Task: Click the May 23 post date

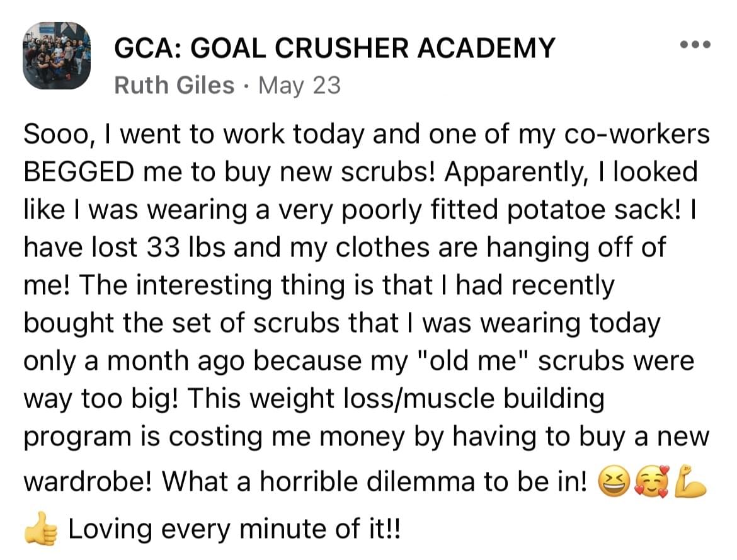Action: coord(299,86)
